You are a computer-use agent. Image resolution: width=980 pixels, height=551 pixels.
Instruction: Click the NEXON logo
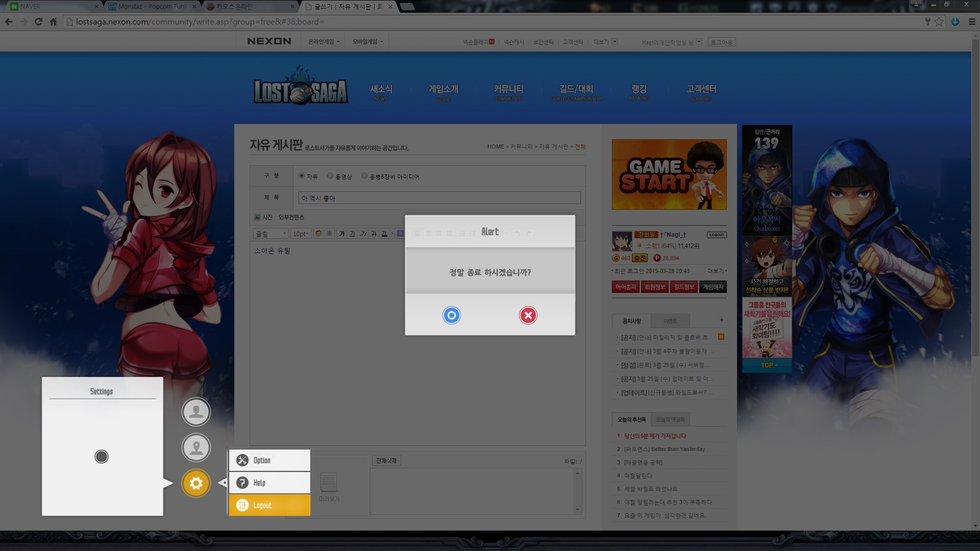269,41
